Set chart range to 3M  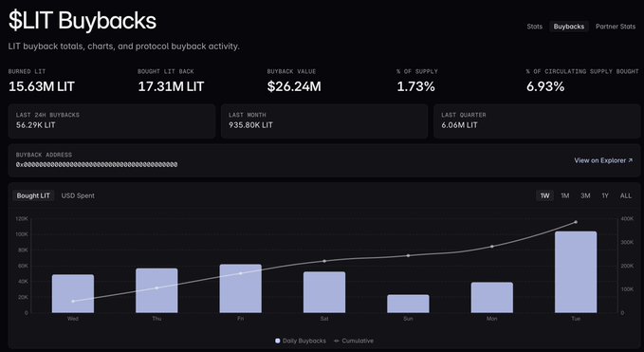tap(585, 195)
